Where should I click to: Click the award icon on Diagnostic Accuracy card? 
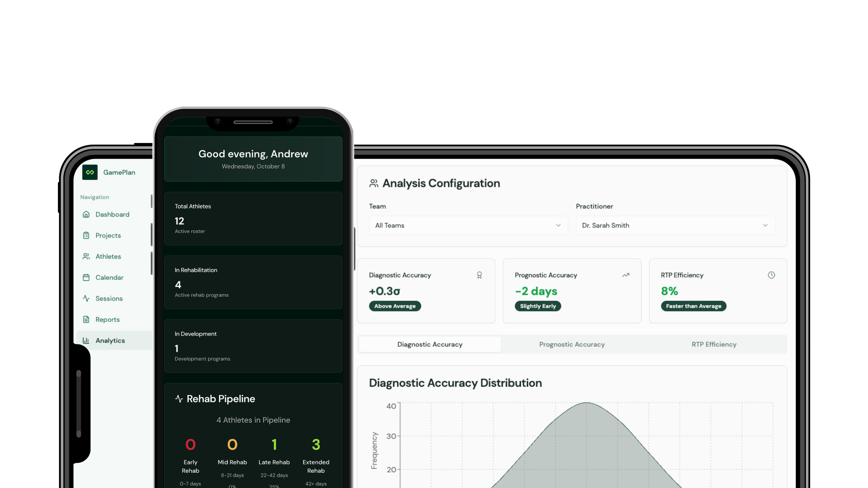[479, 275]
